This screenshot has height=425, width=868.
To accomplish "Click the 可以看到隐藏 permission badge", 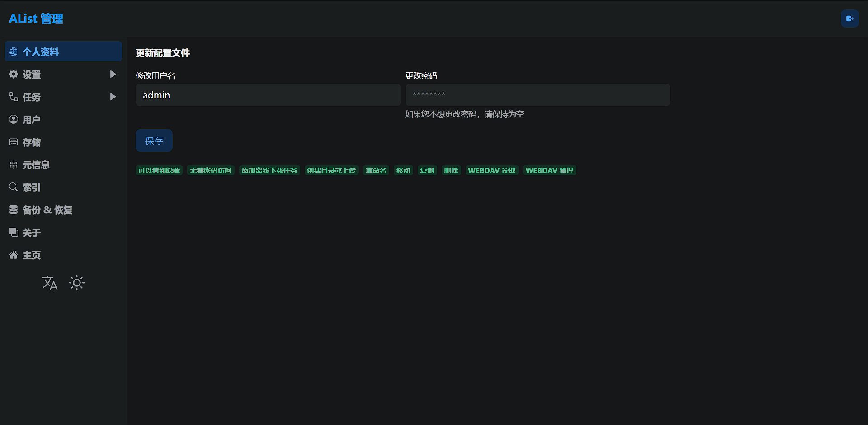I will (x=159, y=171).
